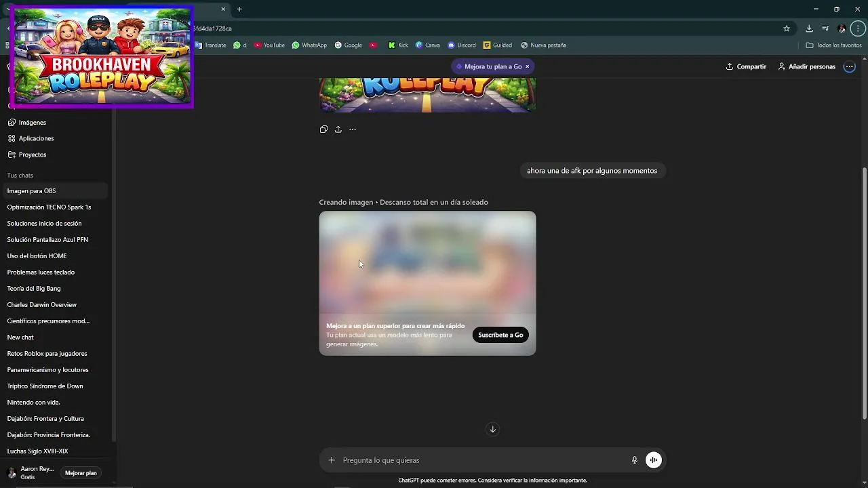Copy the generated image response
868x488 pixels.
coord(323,129)
